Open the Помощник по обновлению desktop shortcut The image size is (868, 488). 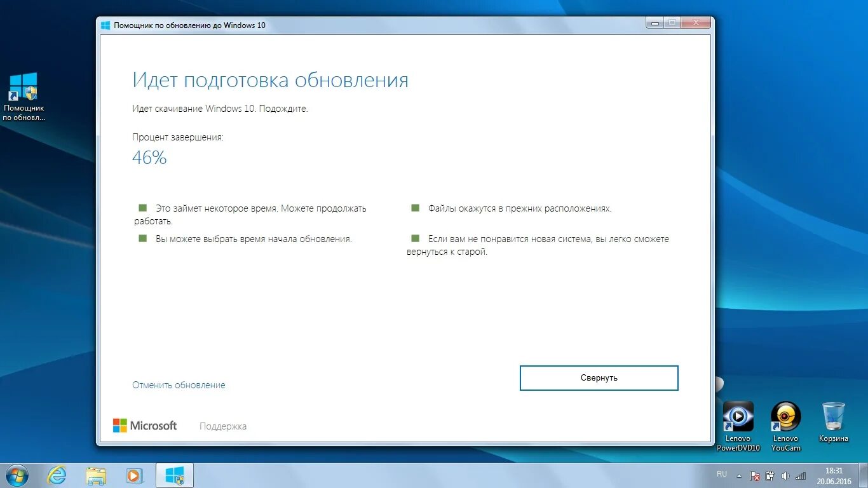(24, 97)
